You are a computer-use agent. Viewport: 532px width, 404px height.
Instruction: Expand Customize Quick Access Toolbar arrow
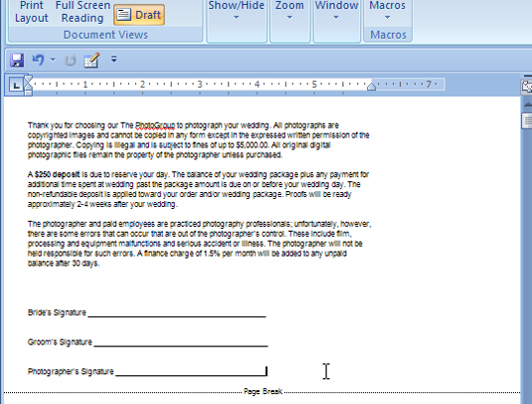point(114,59)
